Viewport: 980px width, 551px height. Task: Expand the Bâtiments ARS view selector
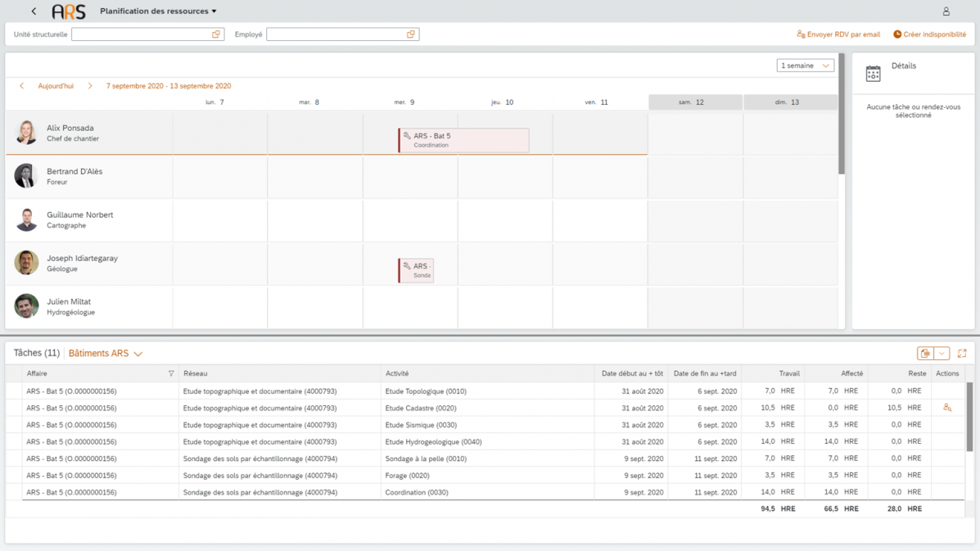pyautogui.click(x=106, y=354)
